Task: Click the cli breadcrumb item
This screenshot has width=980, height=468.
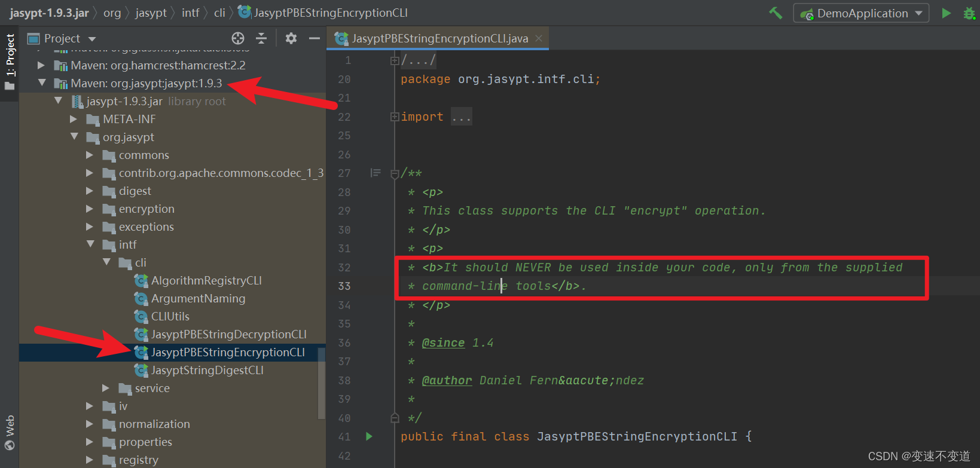Action: coord(219,13)
